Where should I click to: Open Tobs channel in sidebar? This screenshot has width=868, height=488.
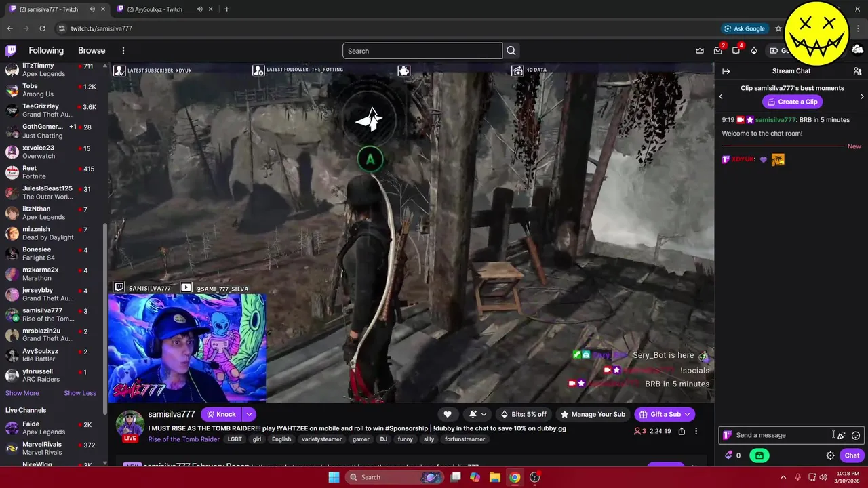click(x=53, y=90)
